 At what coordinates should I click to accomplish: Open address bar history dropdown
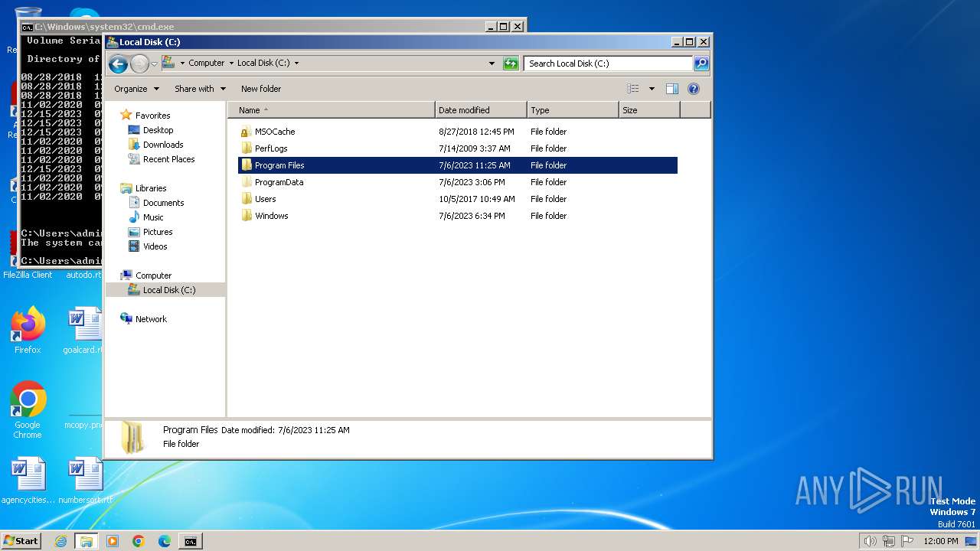(492, 64)
